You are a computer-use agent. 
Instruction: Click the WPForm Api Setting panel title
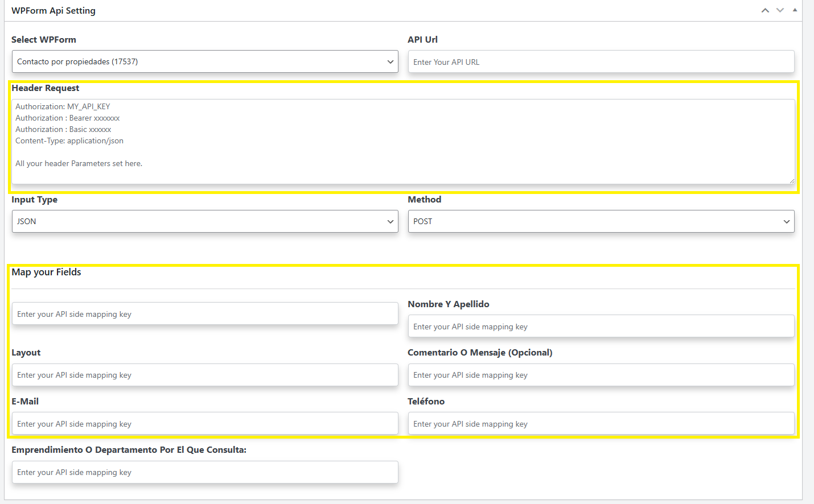coord(54,11)
